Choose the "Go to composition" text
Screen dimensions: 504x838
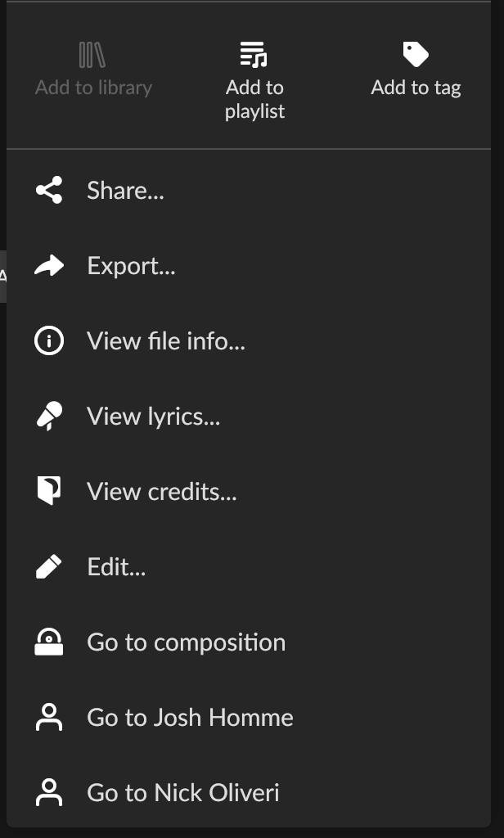pyautogui.click(x=187, y=642)
